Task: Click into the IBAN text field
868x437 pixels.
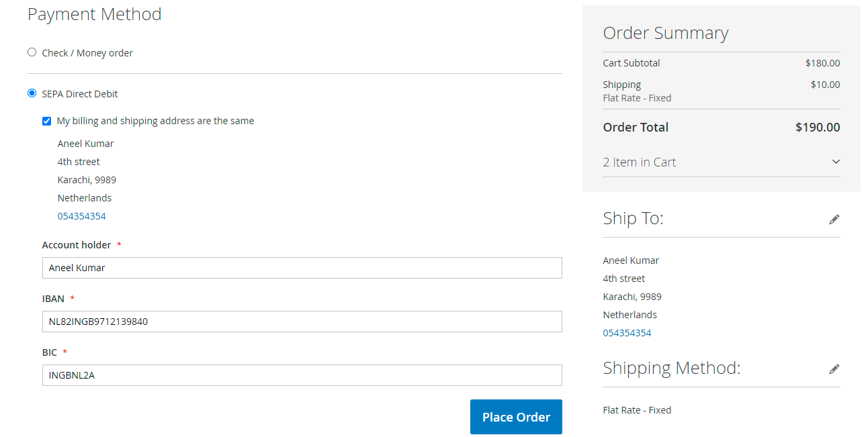Action: click(302, 322)
